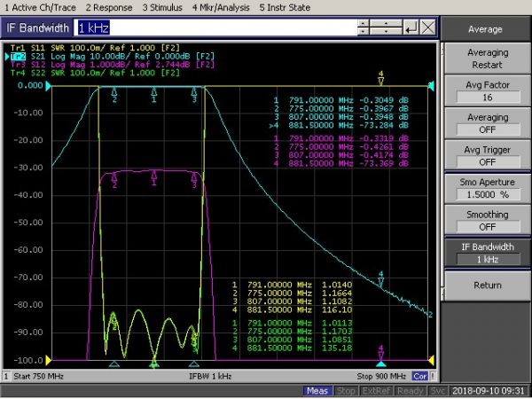The height and width of the screenshot is (399, 532).
Task: Toggle Smoothing OFF softkey
Action: coord(487,221)
